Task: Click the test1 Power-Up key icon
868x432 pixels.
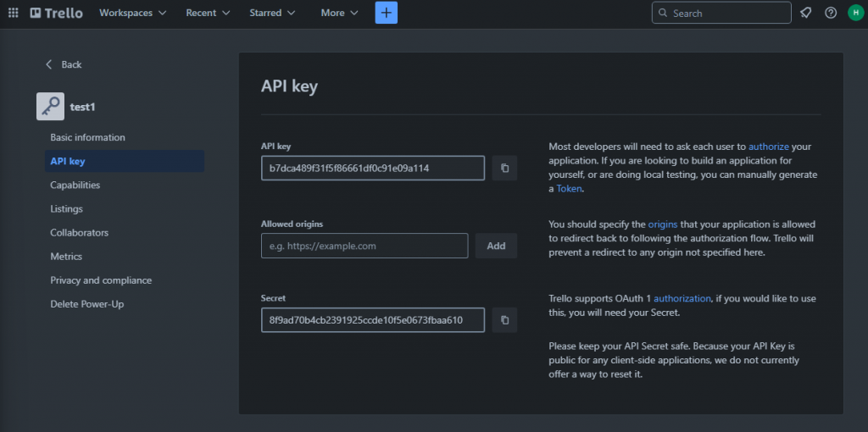Action: click(50, 107)
